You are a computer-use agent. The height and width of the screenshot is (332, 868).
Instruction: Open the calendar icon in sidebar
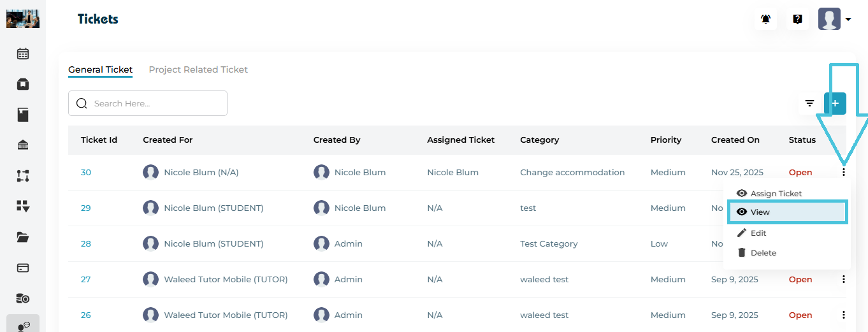tap(23, 54)
